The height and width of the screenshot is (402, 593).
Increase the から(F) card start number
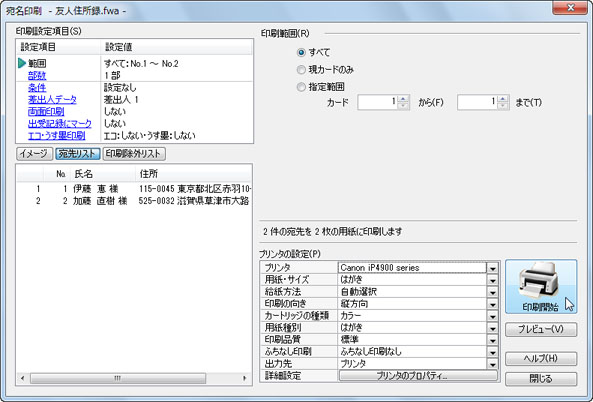[404, 99]
